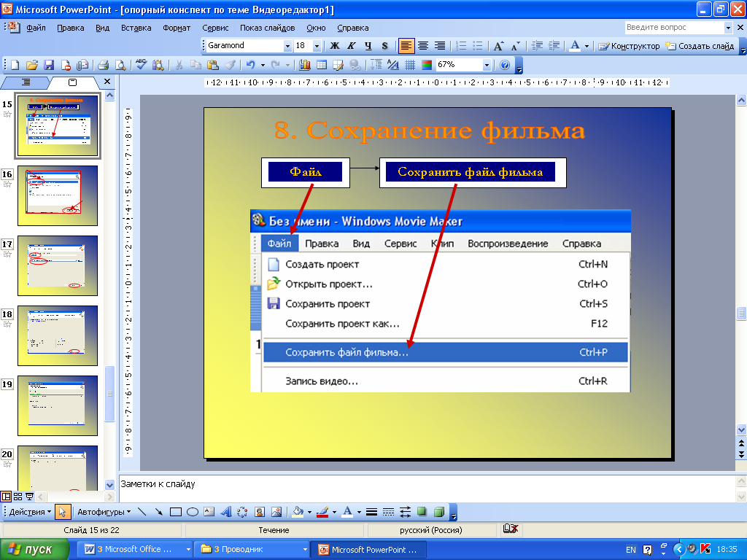Select the Oval drawing tool
This screenshot has height=560, width=747.
[x=193, y=512]
